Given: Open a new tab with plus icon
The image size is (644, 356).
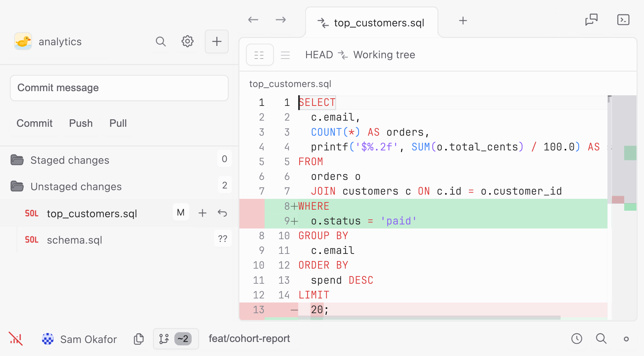Looking at the screenshot, I should [x=463, y=21].
